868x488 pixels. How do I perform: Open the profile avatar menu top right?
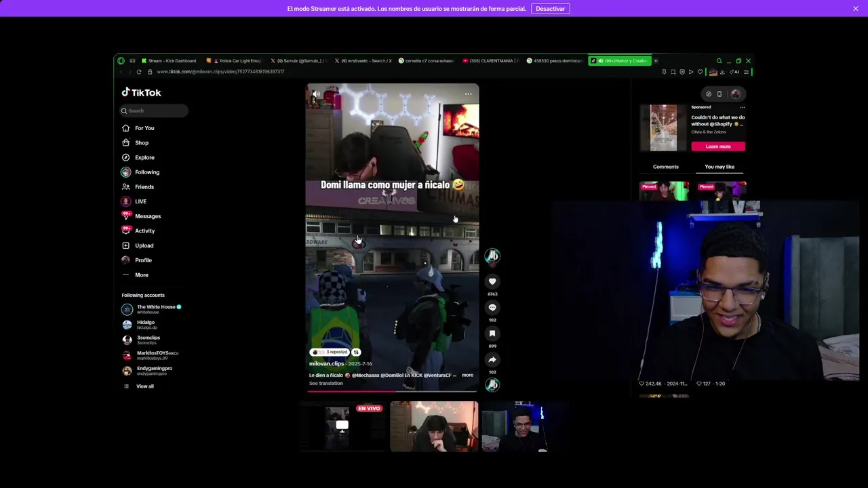tap(736, 94)
